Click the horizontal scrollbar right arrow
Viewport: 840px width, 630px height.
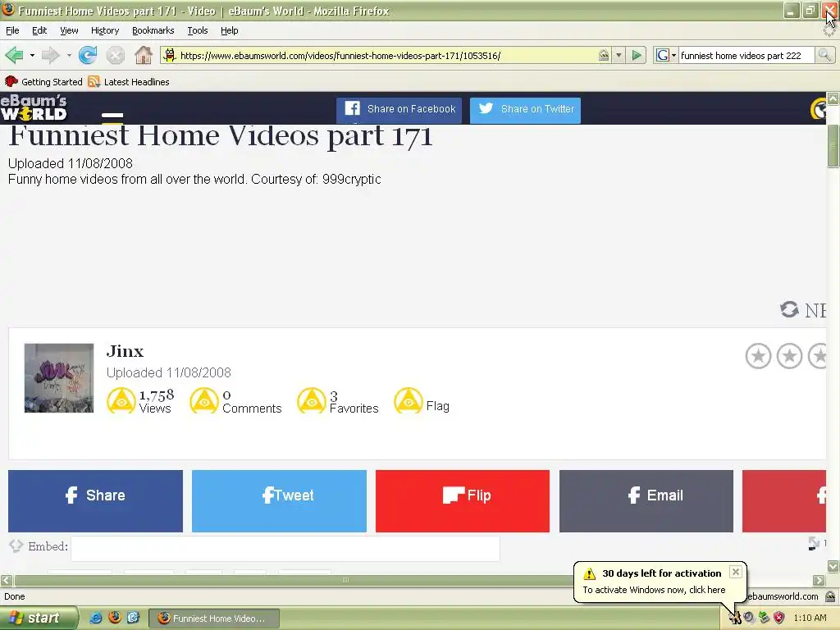pyautogui.click(x=819, y=580)
